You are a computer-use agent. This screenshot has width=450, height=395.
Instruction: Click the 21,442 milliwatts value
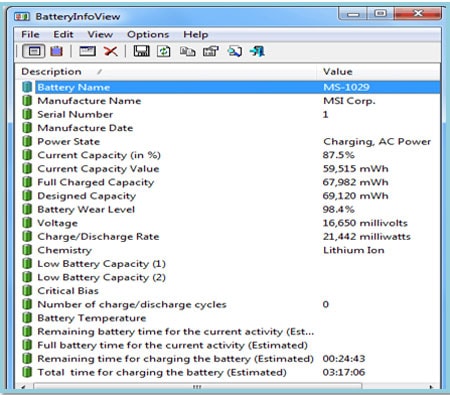(x=367, y=236)
